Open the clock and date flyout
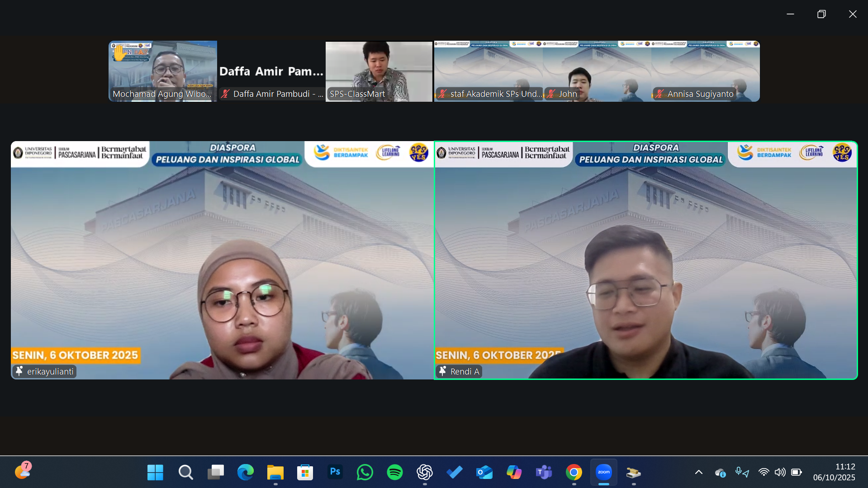This screenshot has height=488, width=868. click(x=834, y=472)
